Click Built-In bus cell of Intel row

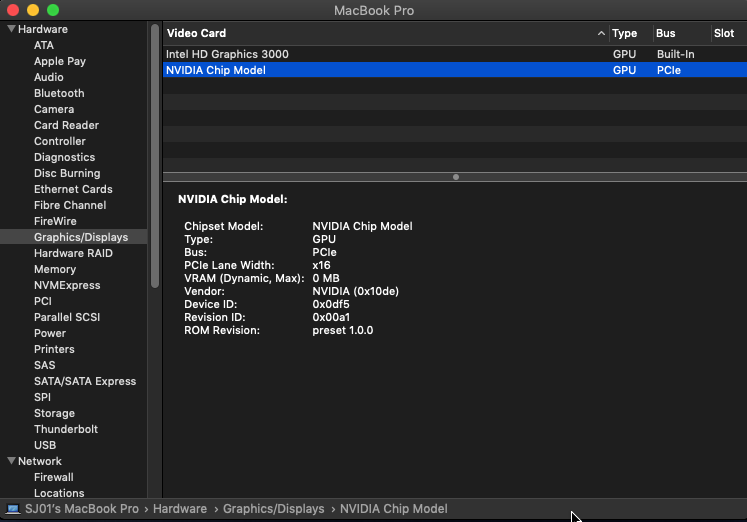point(675,54)
